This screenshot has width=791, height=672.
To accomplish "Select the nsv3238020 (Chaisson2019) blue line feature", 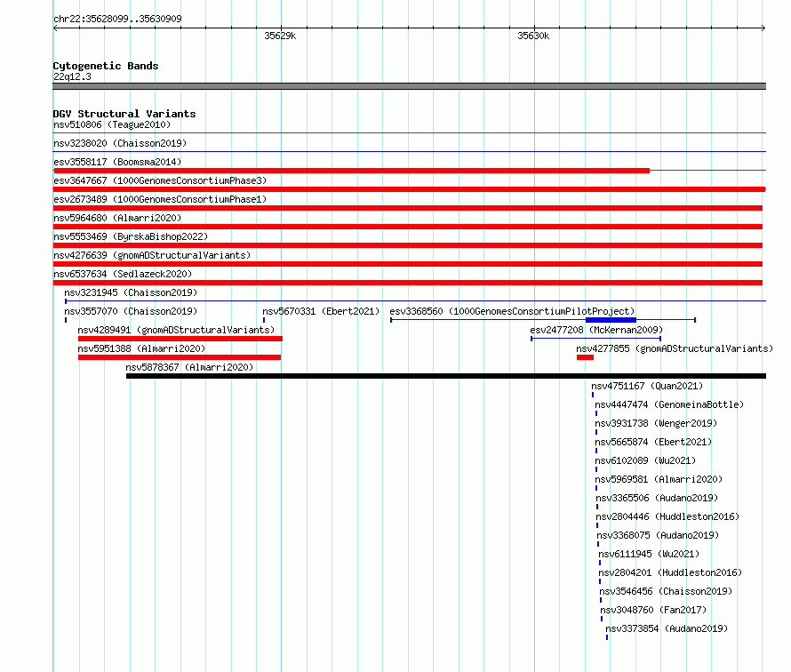I will pyautogui.click(x=409, y=151).
